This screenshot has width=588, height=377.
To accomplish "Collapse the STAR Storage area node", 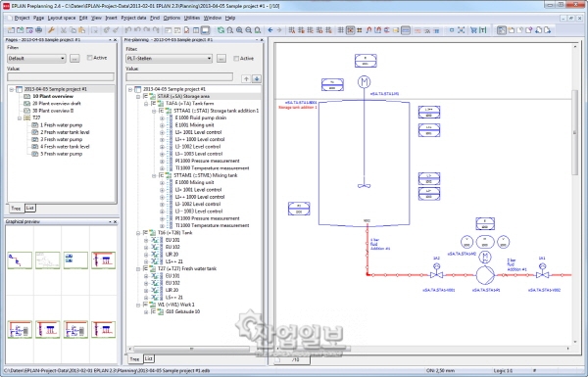I will (x=138, y=96).
